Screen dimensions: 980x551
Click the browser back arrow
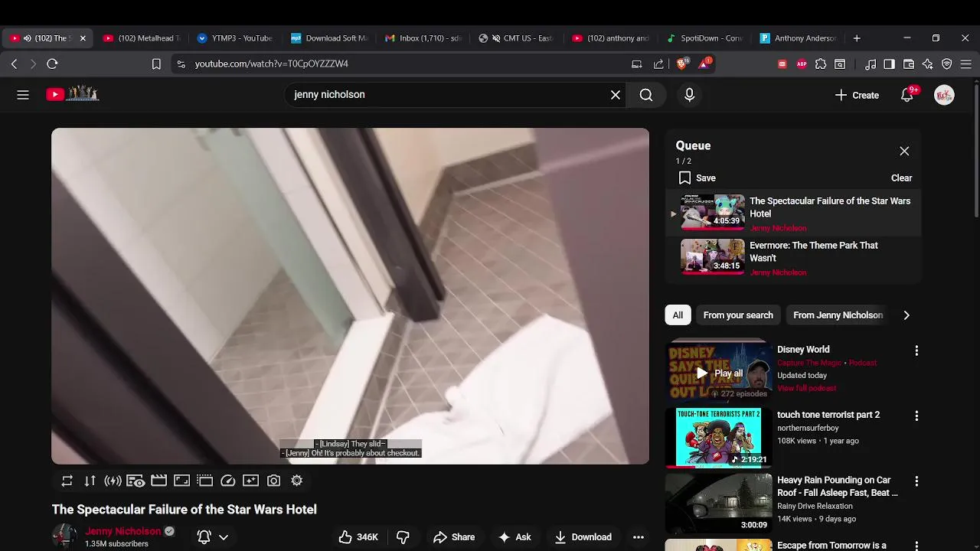pyautogui.click(x=14, y=64)
